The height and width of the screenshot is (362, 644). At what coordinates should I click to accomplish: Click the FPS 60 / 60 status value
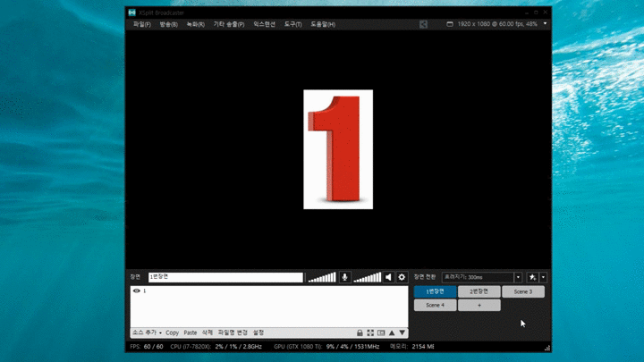click(153, 347)
